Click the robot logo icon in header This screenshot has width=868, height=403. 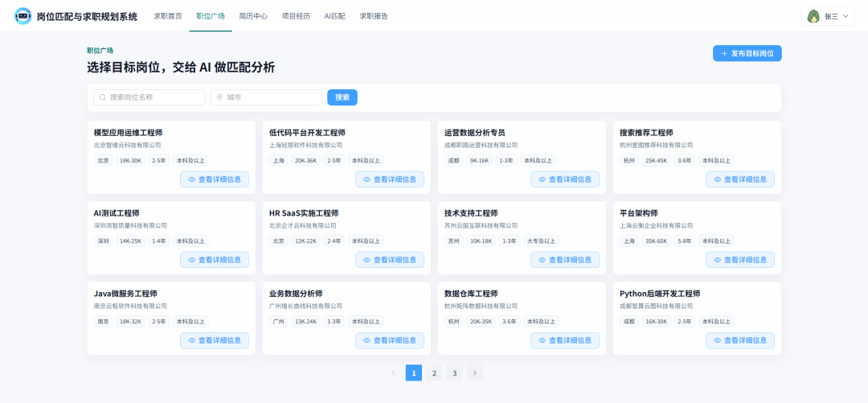coord(23,16)
